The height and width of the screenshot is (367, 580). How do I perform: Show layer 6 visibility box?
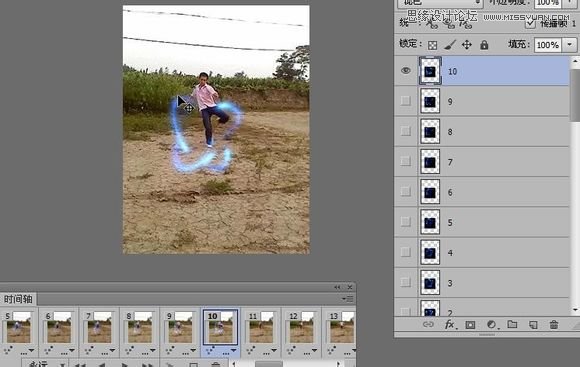click(x=406, y=192)
